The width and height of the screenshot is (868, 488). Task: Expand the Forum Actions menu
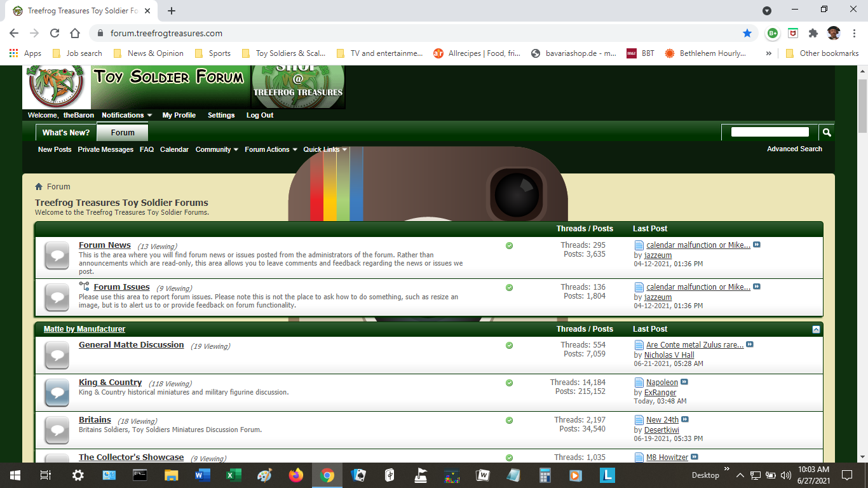[271, 149]
